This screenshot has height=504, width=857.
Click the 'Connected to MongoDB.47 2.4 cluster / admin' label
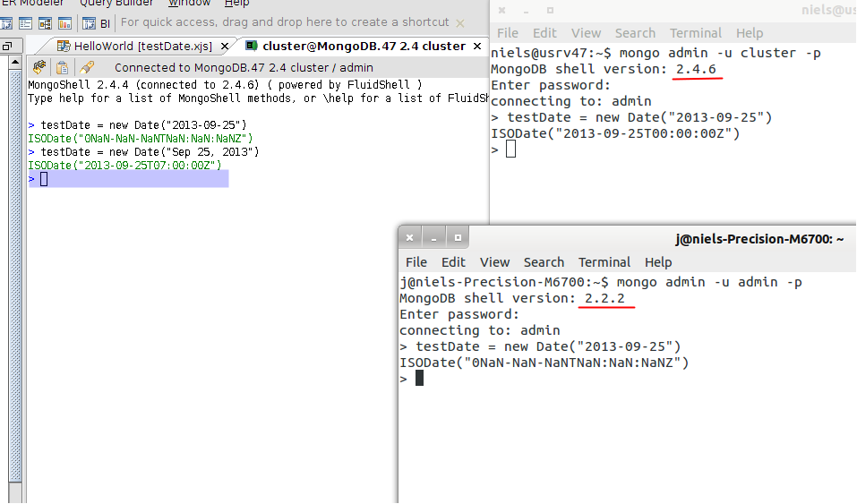pyautogui.click(x=244, y=68)
